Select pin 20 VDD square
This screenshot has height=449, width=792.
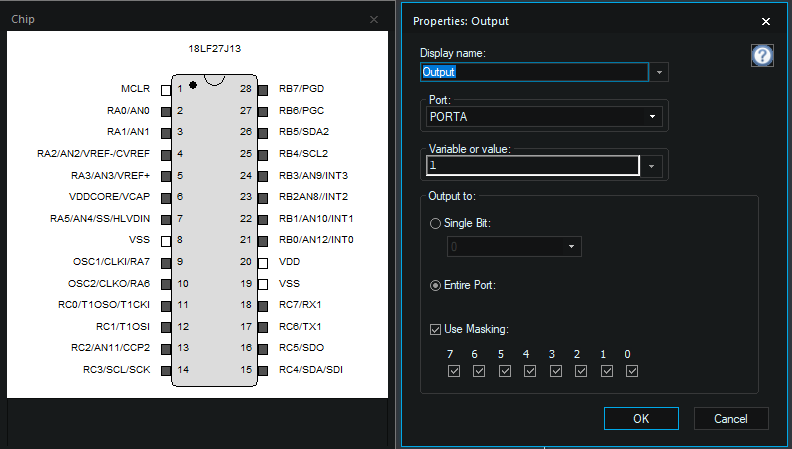click(263, 263)
